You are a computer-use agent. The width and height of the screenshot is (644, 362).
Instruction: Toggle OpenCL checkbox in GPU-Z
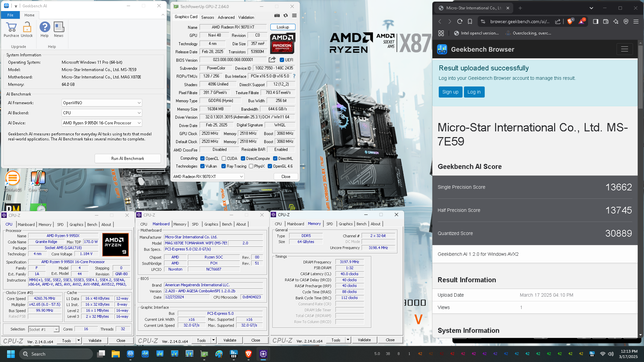(x=202, y=159)
